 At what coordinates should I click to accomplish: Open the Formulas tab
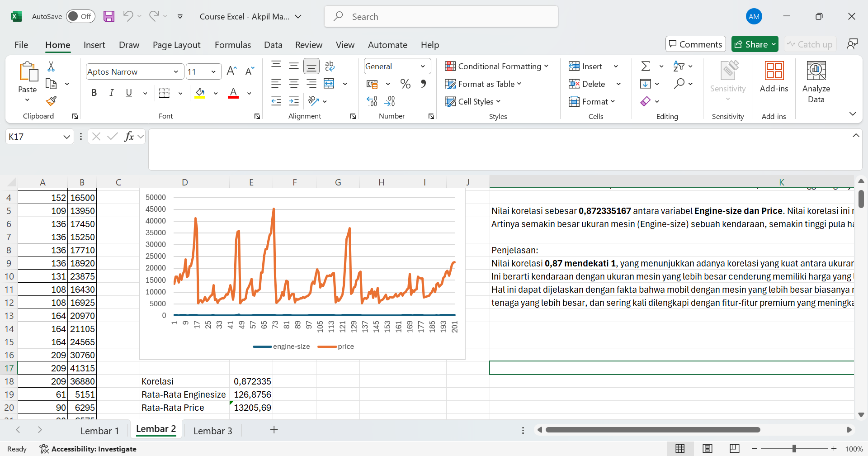pyautogui.click(x=232, y=45)
